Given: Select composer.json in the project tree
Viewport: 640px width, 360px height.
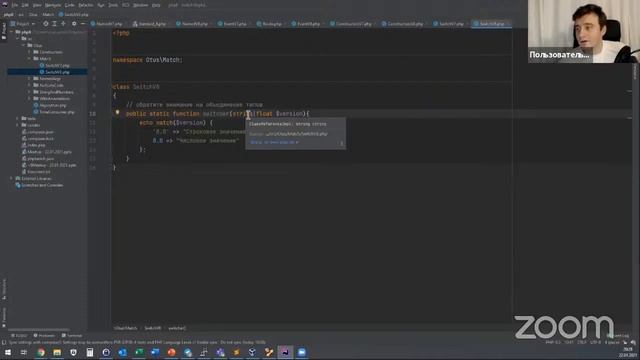Looking at the screenshot, I should (x=38, y=132).
